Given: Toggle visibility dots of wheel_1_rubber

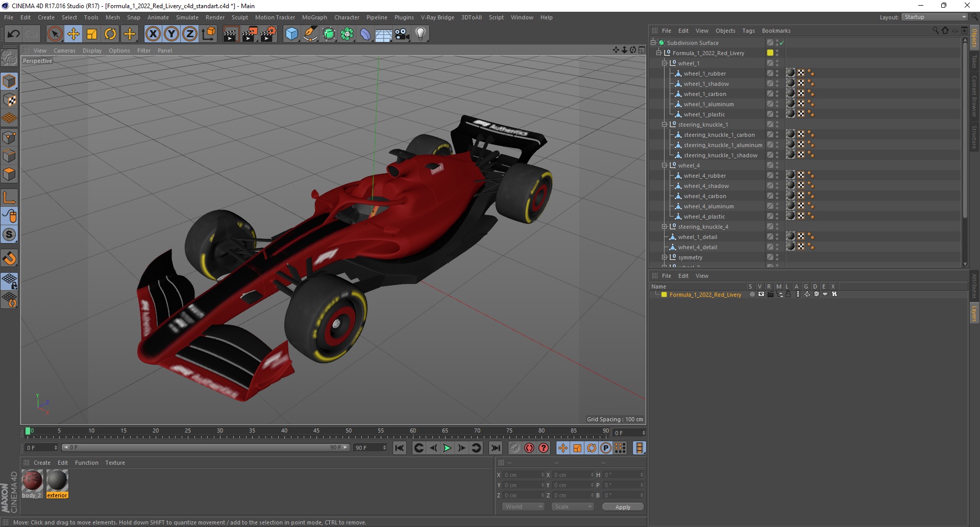Looking at the screenshot, I should pos(777,74).
